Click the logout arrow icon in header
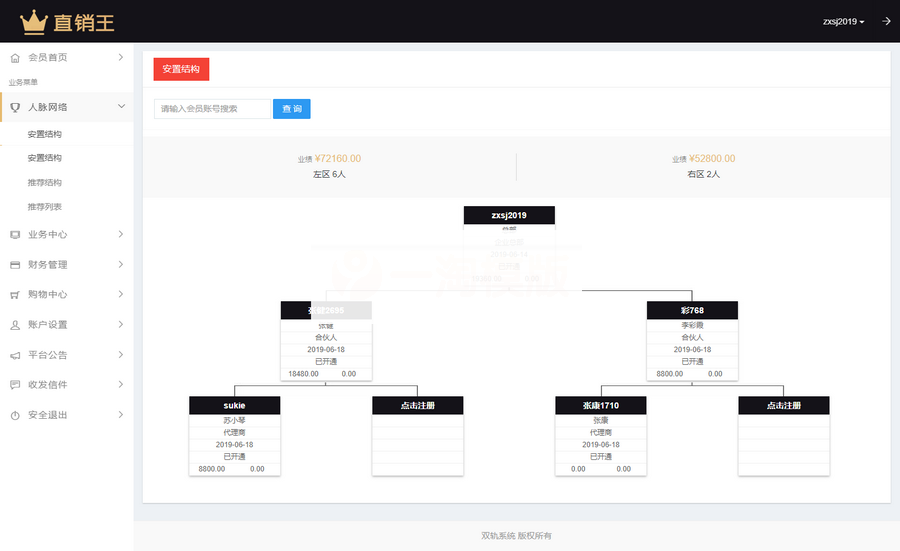Viewport: 900px width, 551px height. (886, 21)
